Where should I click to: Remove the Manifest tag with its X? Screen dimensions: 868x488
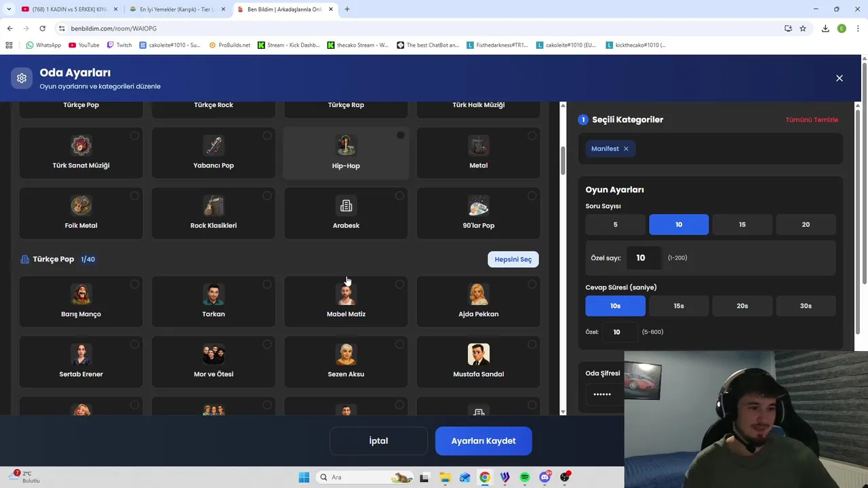[x=626, y=148]
